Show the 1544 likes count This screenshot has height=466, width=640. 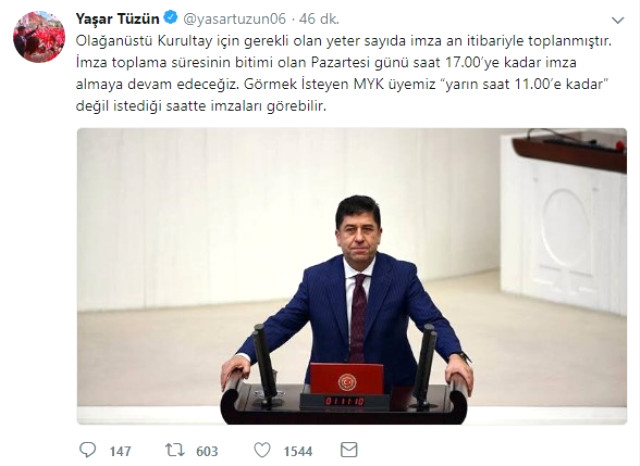pos(298,451)
